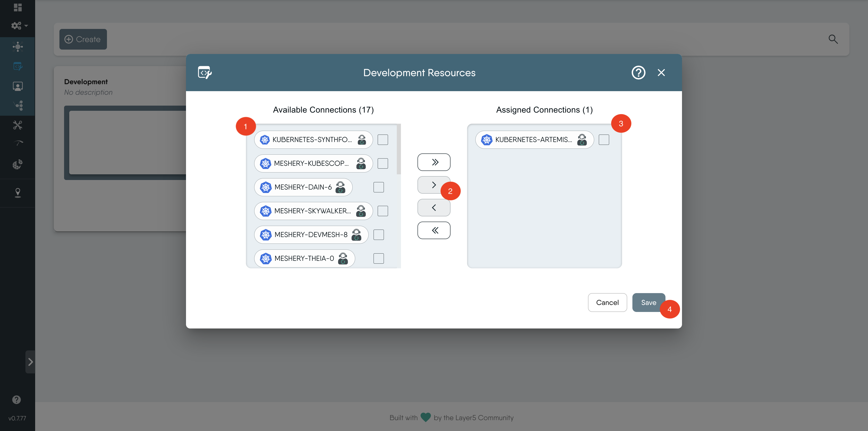The height and width of the screenshot is (431, 868).
Task: Open the location pin extensions icon
Action: [18, 192]
